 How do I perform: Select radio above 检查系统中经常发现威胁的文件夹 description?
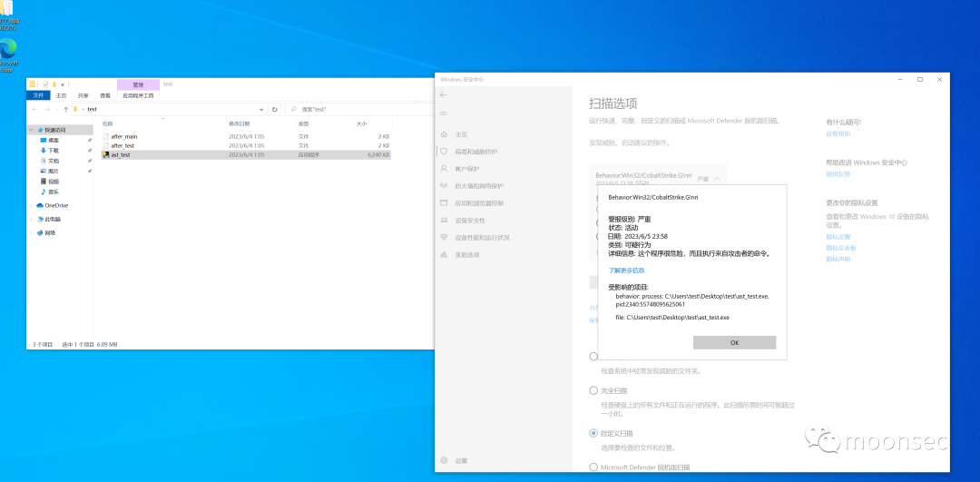click(x=593, y=357)
